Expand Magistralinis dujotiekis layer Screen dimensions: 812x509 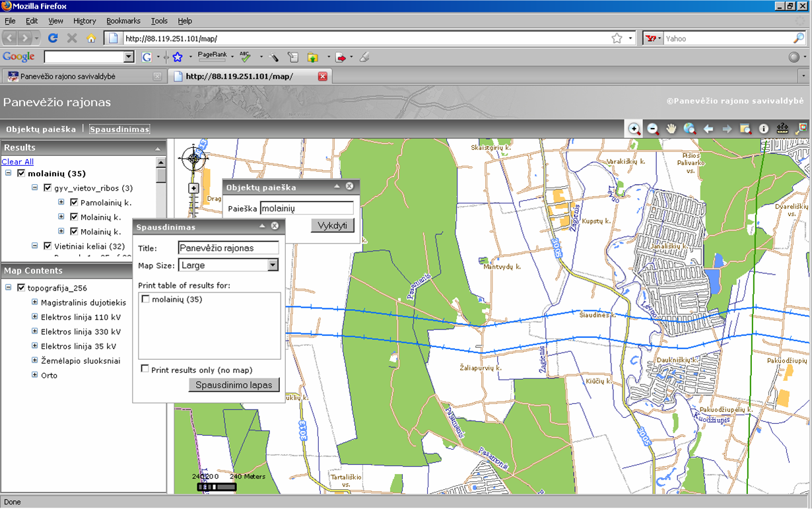tap(34, 302)
